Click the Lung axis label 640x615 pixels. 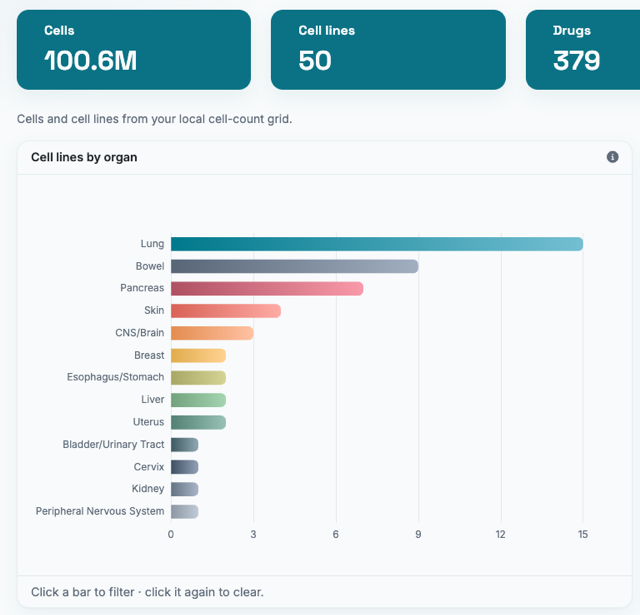152,244
